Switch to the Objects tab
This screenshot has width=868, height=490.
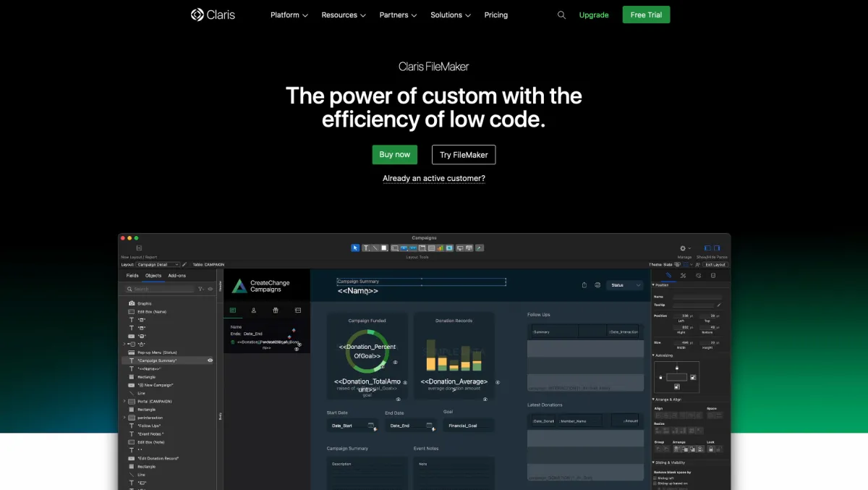click(153, 276)
